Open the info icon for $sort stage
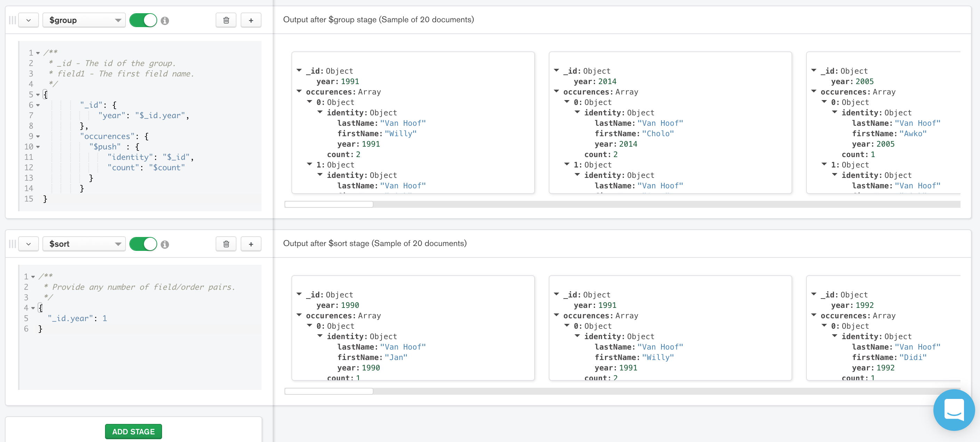The image size is (980, 442). [165, 244]
